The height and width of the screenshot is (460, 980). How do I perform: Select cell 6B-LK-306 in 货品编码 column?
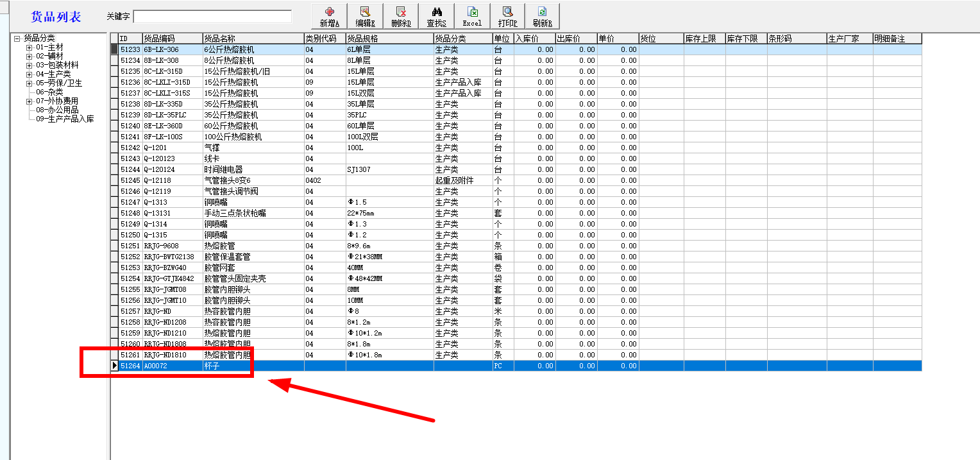coord(172,49)
